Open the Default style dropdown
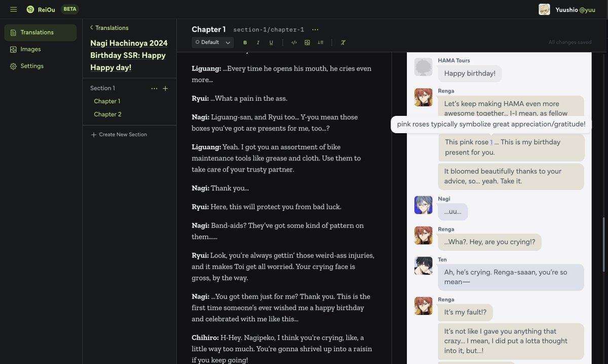 (213, 43)
